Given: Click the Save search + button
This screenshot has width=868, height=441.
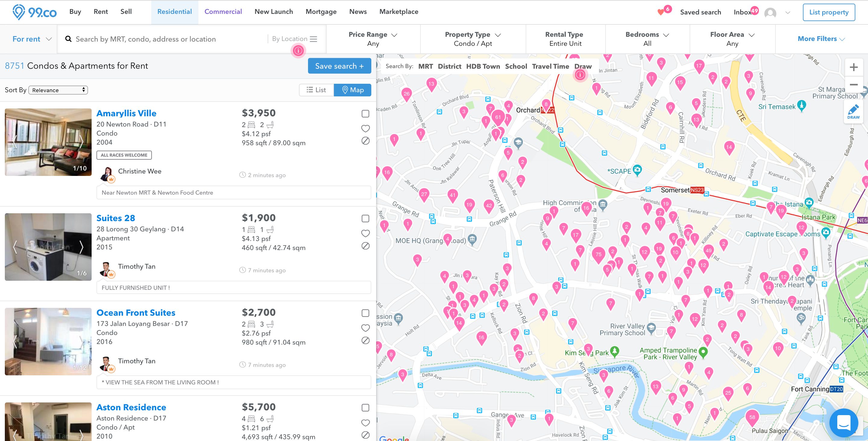Looking at the screenshot, I should pyautogui.click(x=339, y=66).
